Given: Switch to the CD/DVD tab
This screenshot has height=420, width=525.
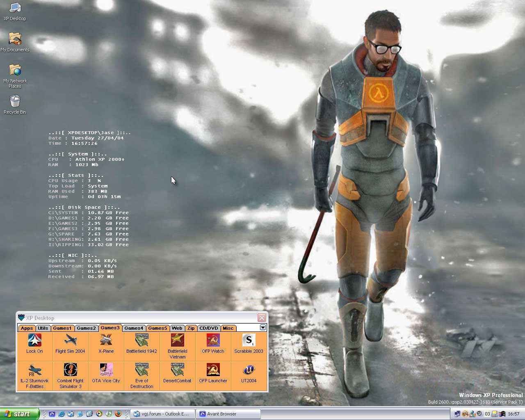Looking at the screenshot, I should tap(208, 328).
